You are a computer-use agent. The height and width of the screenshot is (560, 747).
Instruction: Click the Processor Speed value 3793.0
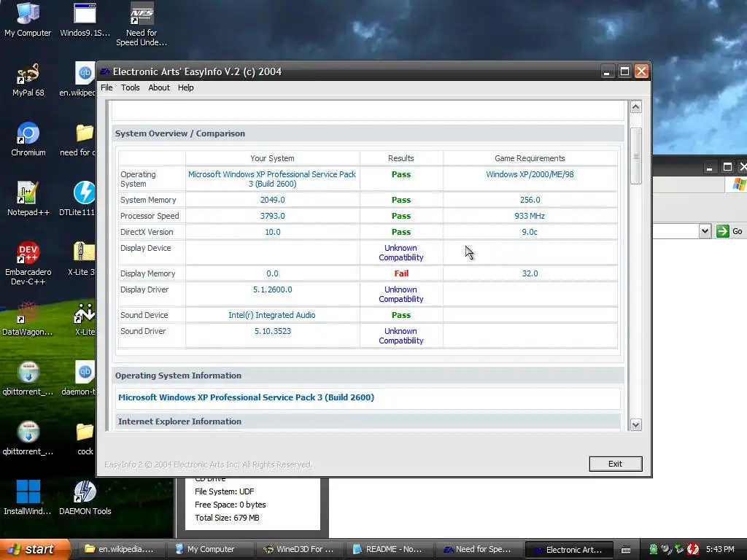point(273,216)
